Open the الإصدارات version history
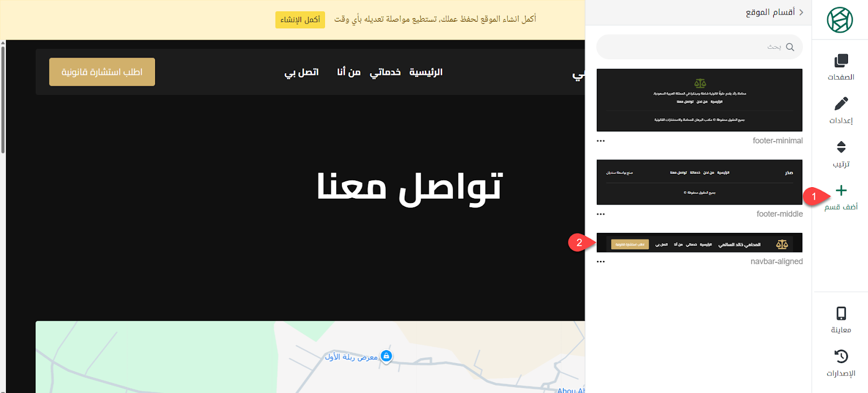868x393 pixels. point(841,363)
